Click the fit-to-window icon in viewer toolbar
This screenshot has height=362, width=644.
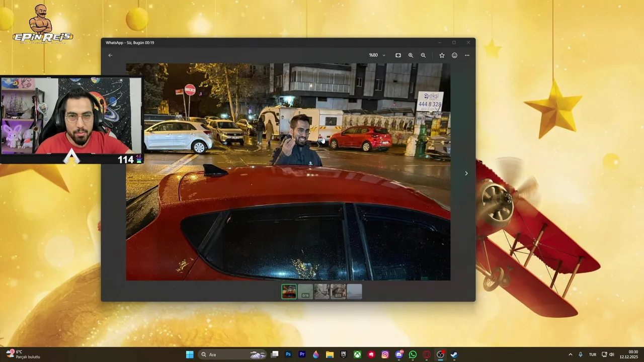pos(398,55)
